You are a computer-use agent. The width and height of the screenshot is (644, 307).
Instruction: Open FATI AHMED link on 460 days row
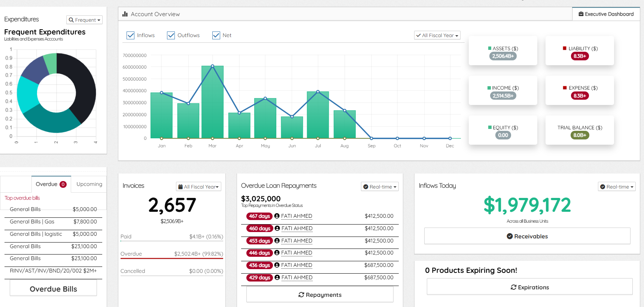297,228
